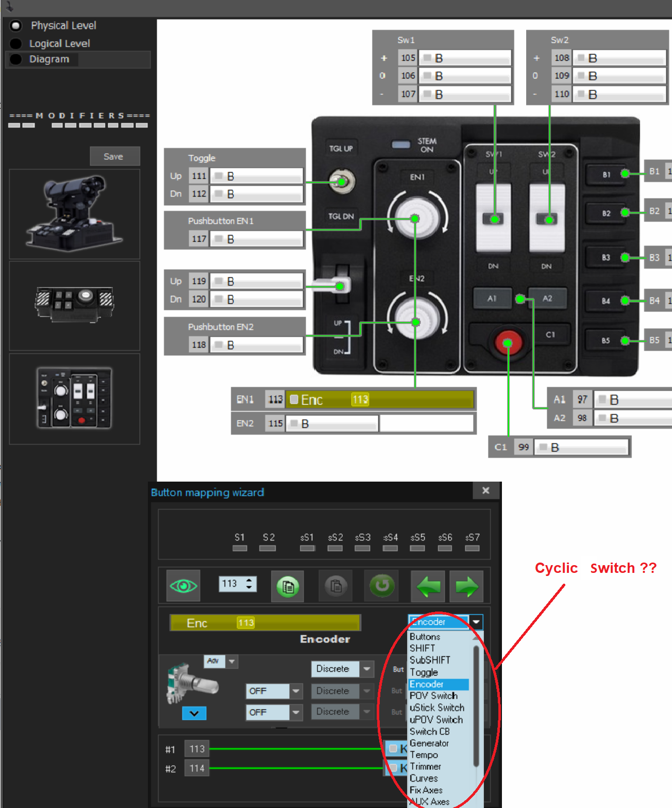Toggle the S1 shift indicator
Image resolution: width=672 pixels, height=808 pixels.
(240, 548)
